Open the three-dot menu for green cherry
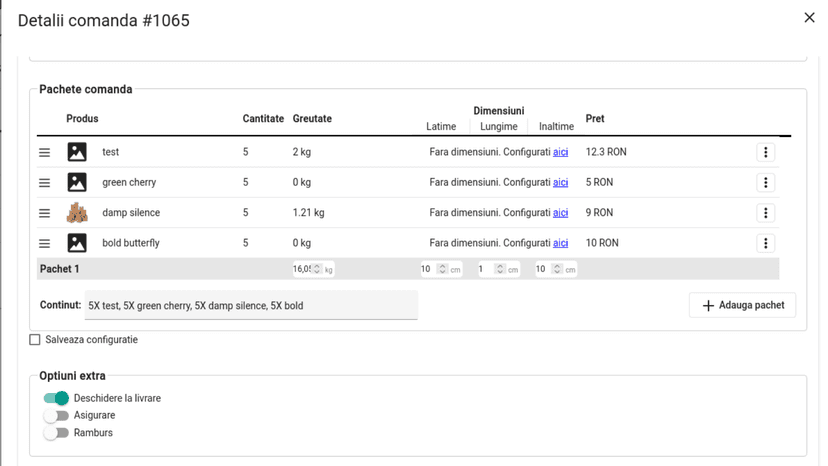This screenshot has width=828, height=466. tap(765, 182)
